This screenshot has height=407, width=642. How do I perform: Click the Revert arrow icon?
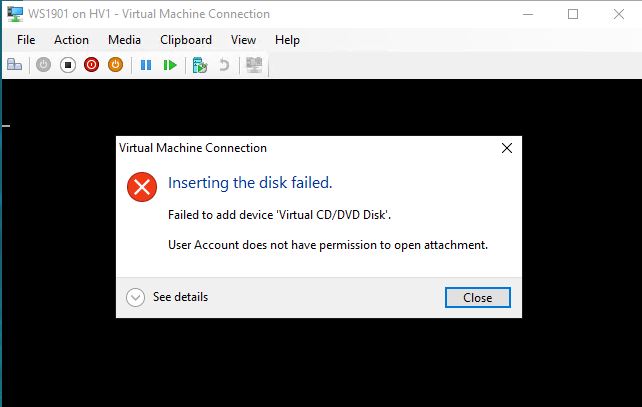click(224, 65)
